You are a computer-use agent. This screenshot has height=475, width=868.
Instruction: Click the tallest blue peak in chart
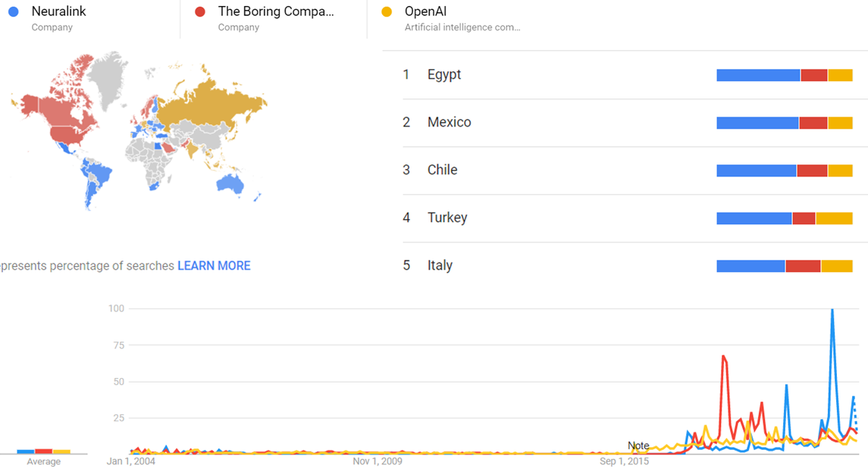832,312
